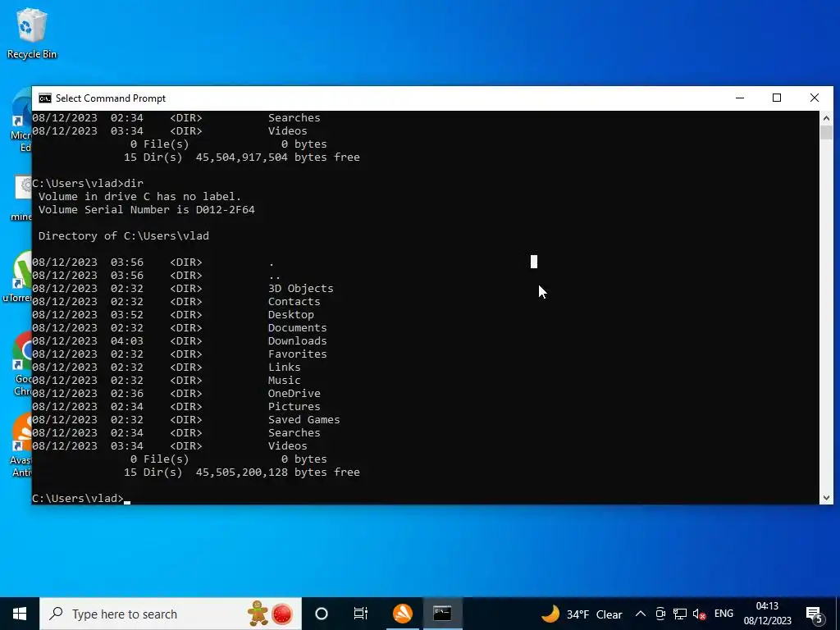Open the network status tray icon

pos(680,614)
